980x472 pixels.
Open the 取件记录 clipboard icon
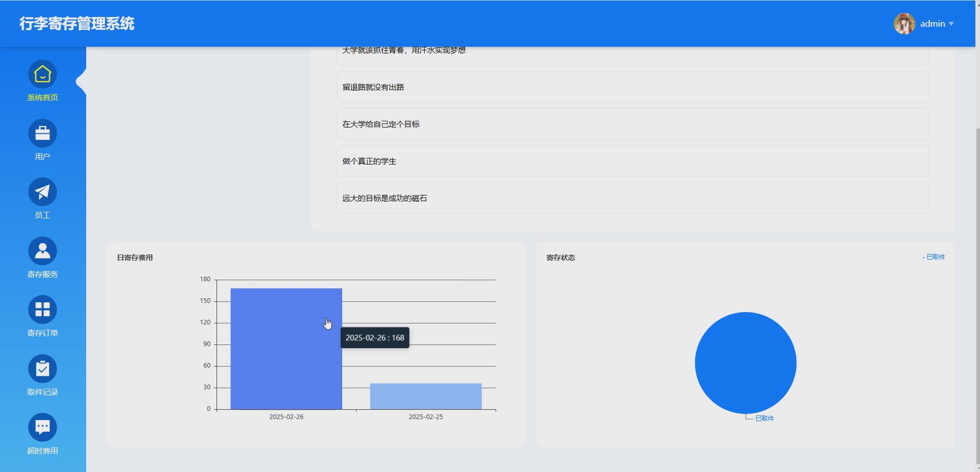coord(43,368)
